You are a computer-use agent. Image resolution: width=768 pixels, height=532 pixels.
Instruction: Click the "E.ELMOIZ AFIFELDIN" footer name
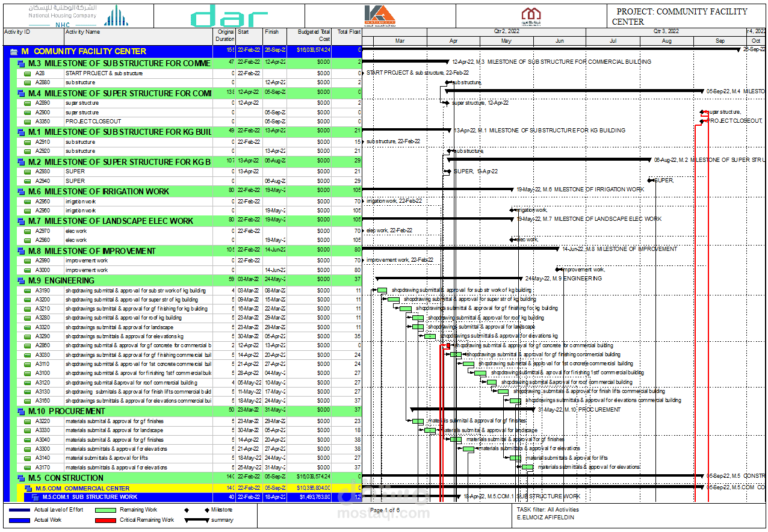(x=545, y=518)
